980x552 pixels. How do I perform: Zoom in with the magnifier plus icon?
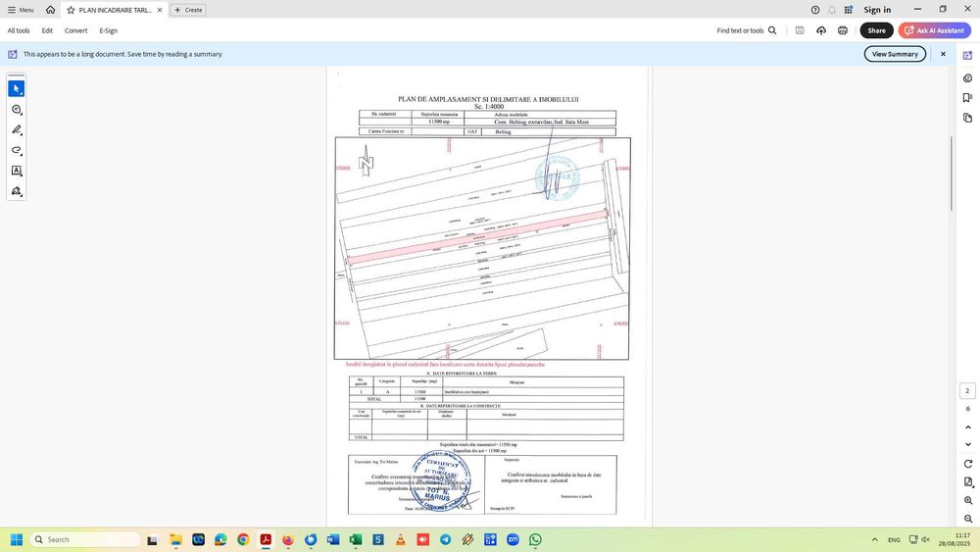point(968,501)
